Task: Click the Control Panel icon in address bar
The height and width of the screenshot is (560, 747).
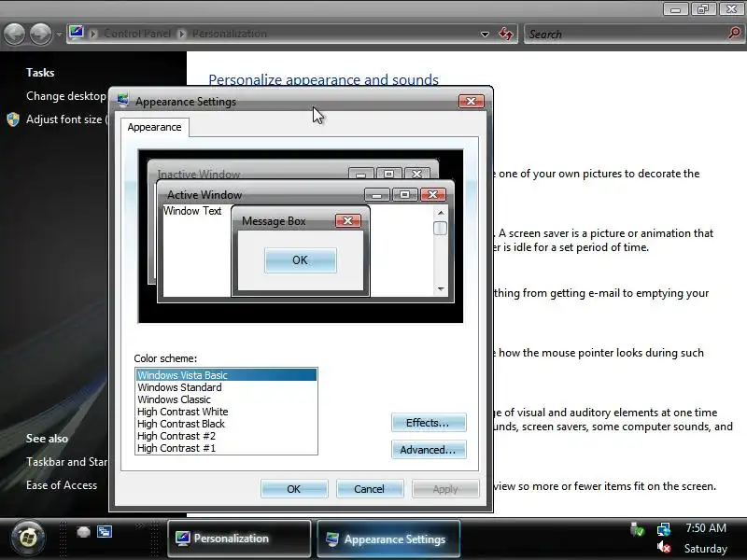Action: click(x=77, y=33)
